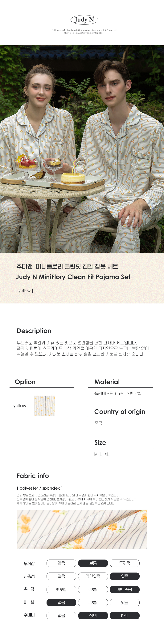The image size is (164, 644).
Task: Select 뻣뻣함 in the 촉감 row
Action: pos(61,589)
